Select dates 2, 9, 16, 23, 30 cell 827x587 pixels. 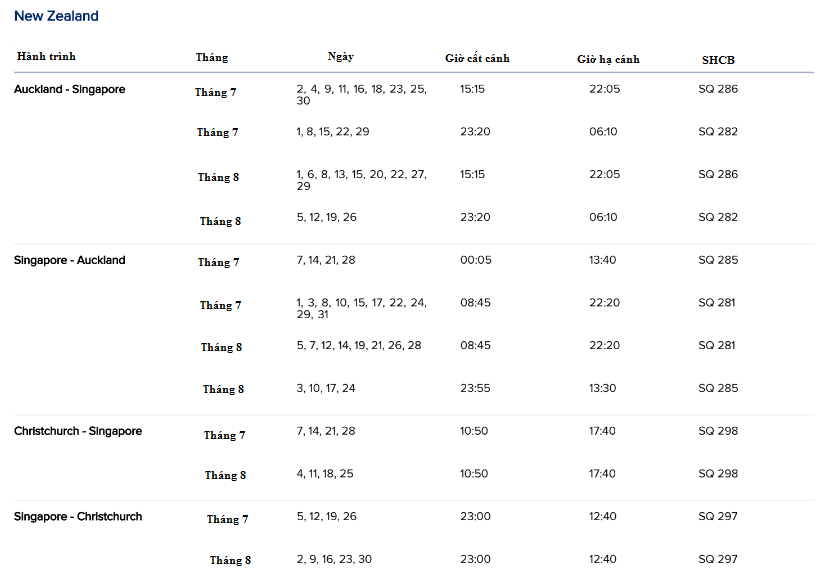[334, 559]
